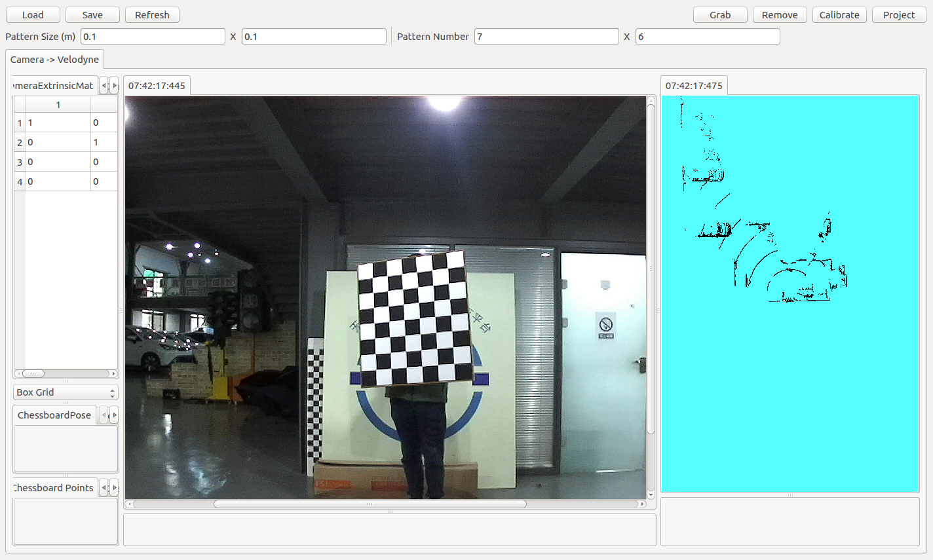Screen dimensions: 933x560
Task: Click the camera image vertical scrollbar
Action: coord(651,269)
